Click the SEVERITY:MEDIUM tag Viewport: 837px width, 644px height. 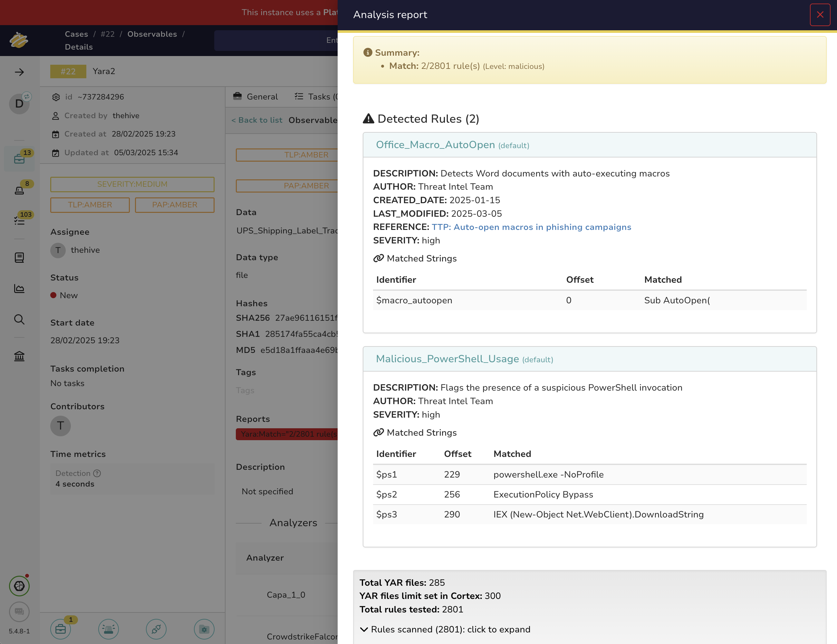pos(132,184)
